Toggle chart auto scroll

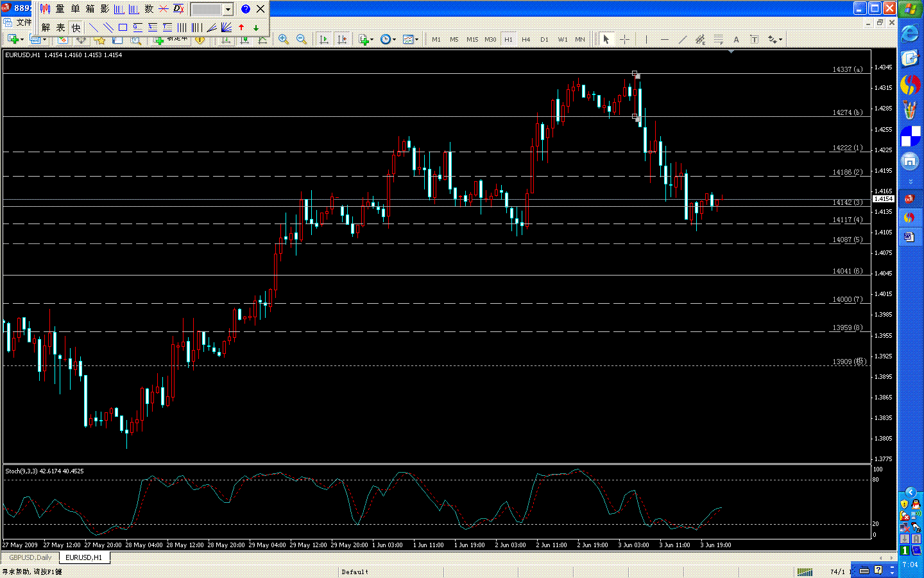(323, 40)
